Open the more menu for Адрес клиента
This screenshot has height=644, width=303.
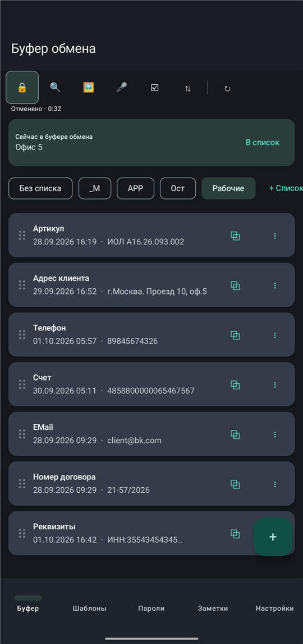click(x=275, y=285)
